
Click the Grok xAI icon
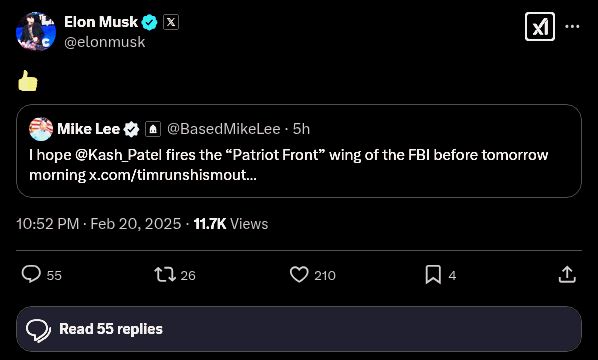pos(540,27)
